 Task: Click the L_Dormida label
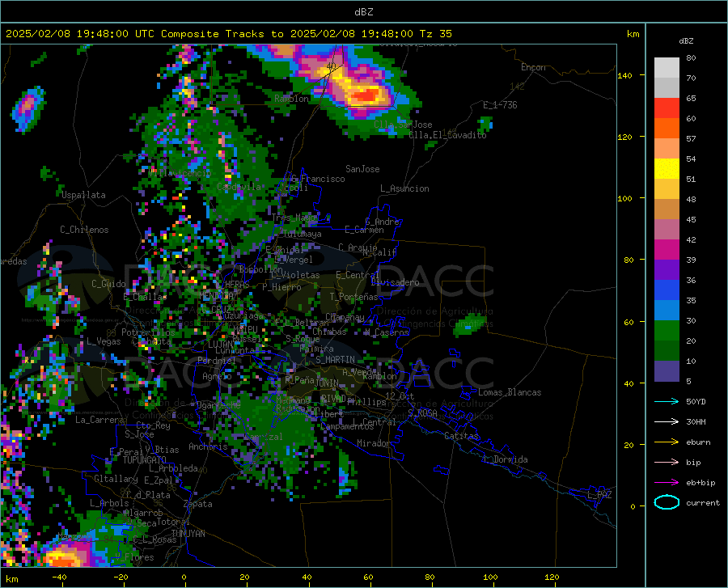[506, 459]
